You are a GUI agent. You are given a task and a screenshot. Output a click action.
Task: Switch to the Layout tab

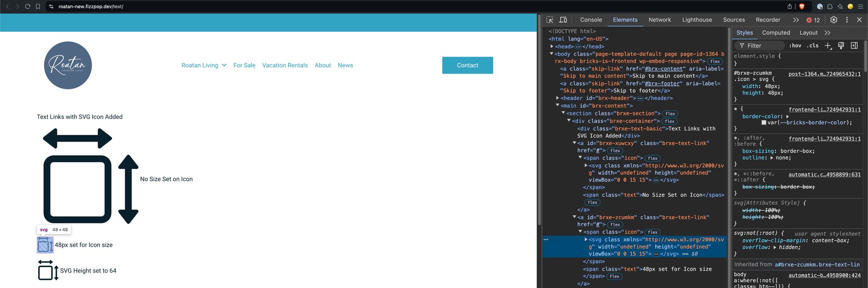[808, 33]
